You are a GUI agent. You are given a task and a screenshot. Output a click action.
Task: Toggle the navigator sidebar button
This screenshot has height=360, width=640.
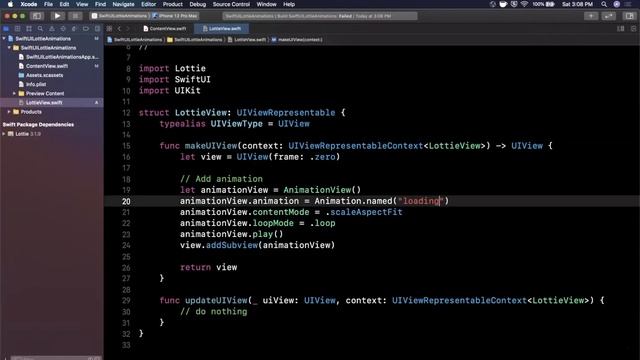[x=37, y=16]
